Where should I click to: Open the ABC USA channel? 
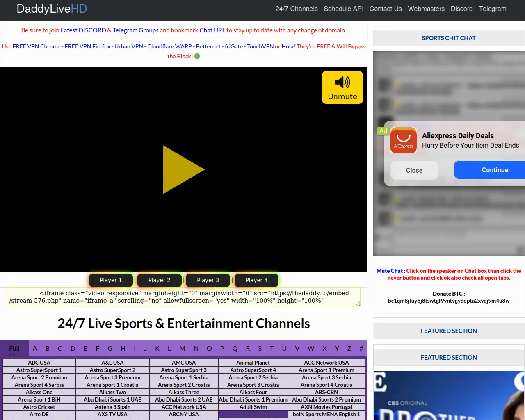(x=39, y=363)
